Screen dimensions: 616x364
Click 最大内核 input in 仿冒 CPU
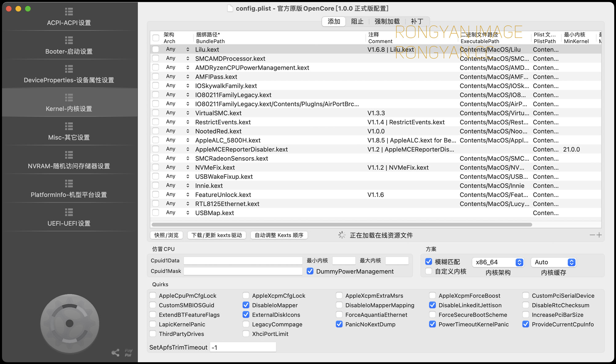point(397,261)
